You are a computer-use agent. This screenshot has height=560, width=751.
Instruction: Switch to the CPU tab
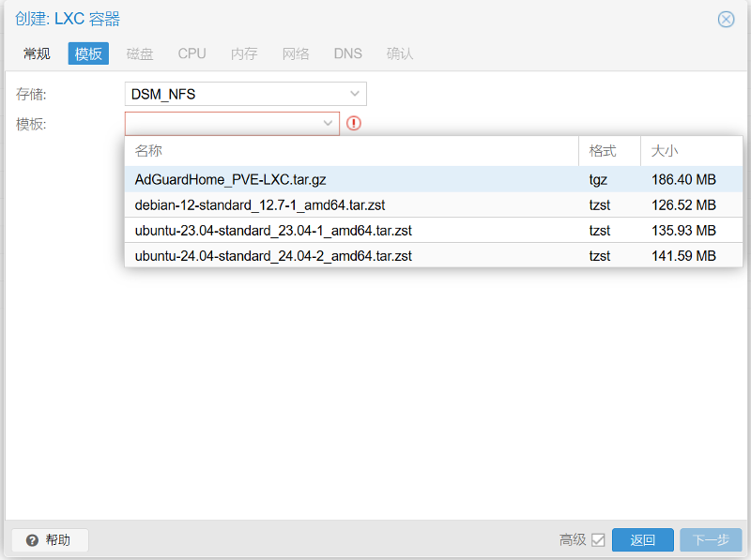(x=192, y=53)
